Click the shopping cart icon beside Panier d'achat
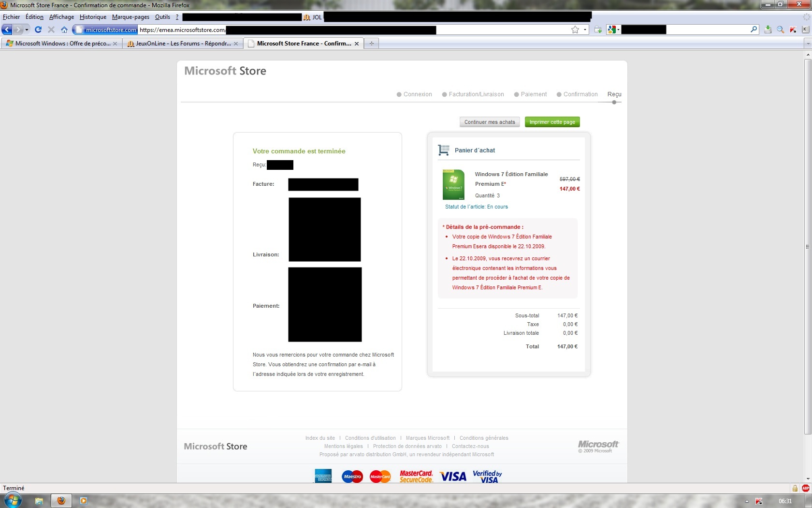Viewport: 812px width, 508px height. (x=443, y=150)
